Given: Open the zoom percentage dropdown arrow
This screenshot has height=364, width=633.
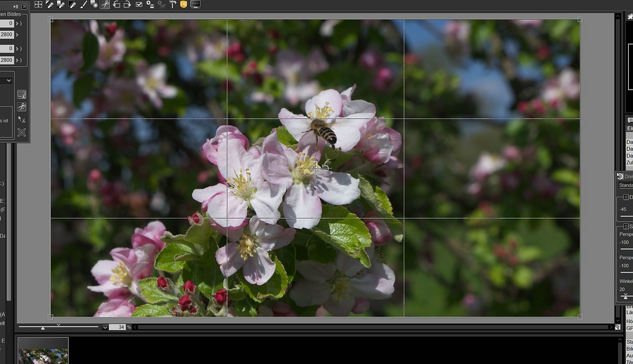Looking at the screenshot, I should 105,327.
